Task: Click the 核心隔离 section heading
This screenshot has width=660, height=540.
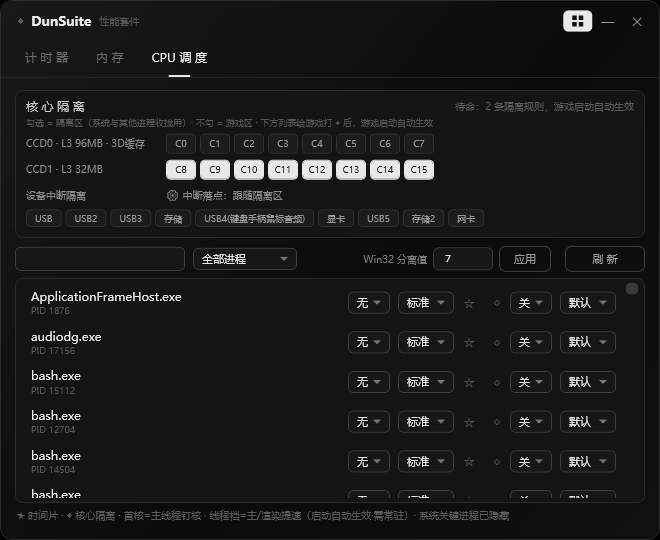Action: click(x=55, y=106)
